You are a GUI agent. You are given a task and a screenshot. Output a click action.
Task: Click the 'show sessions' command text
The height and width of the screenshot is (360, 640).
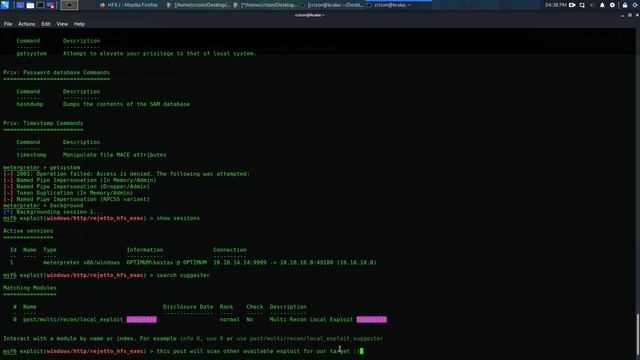(178, 218)
